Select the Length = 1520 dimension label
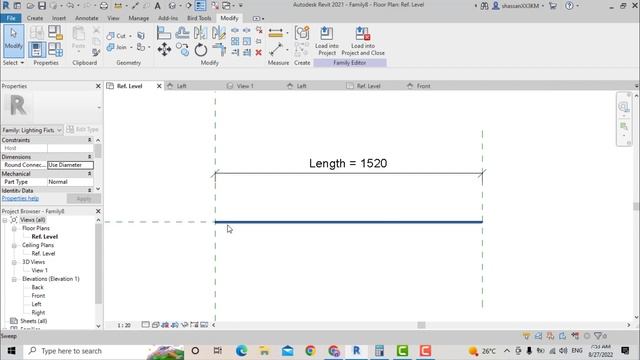Image resolution: width=640 pixels, height=360 pixels. click(x=348, y=163)
